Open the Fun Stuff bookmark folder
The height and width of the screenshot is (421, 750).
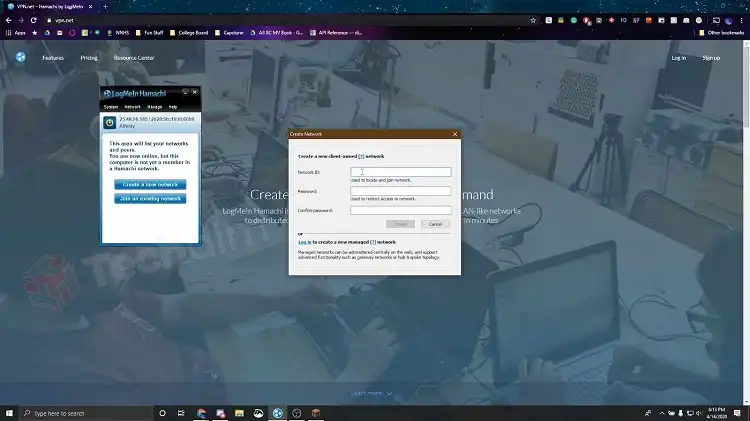click(x=149, y=33)
